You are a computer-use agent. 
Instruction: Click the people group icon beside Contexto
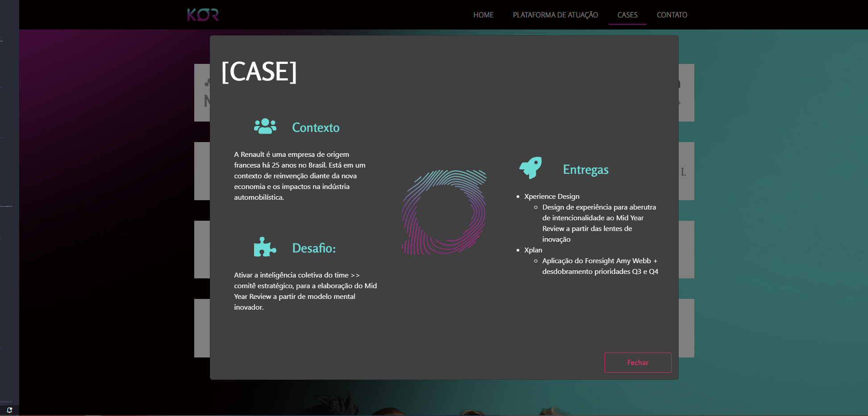[265, 126]
